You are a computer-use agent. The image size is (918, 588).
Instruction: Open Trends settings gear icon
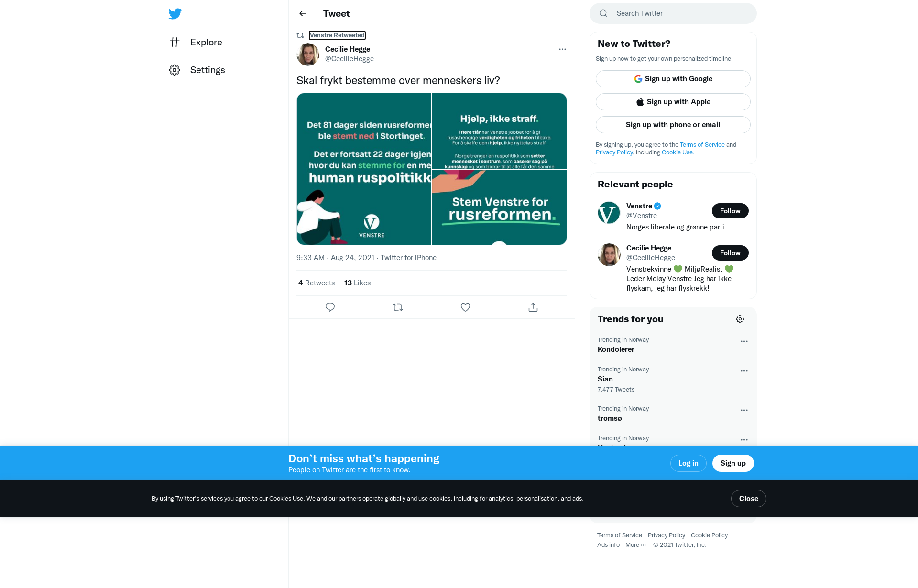tap(740, 319)
